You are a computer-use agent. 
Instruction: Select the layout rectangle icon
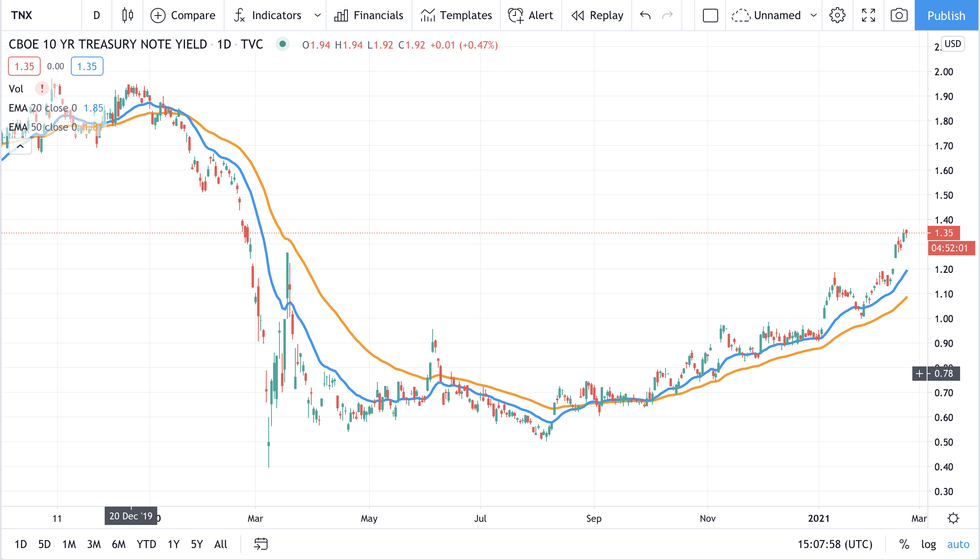coord(710,15)
